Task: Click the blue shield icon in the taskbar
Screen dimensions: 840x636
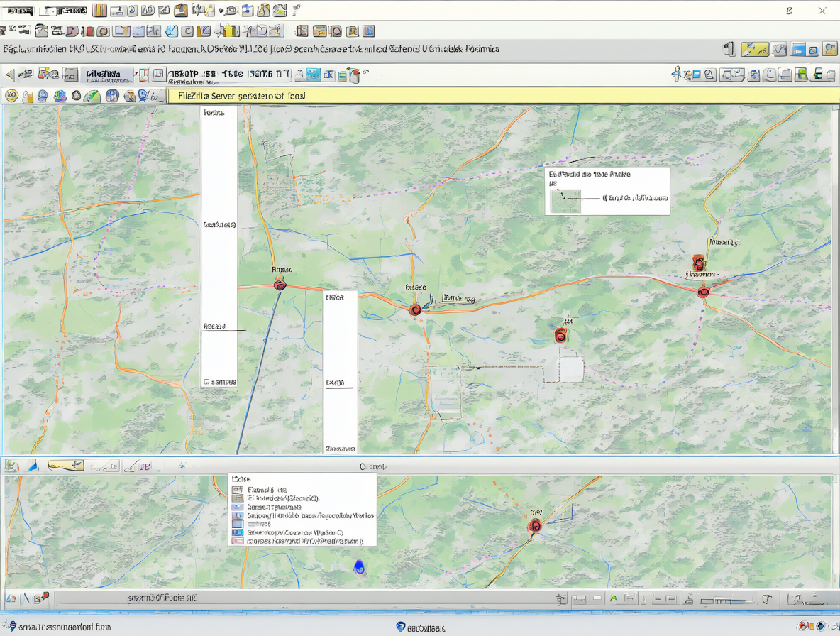Action: (400, 627)
